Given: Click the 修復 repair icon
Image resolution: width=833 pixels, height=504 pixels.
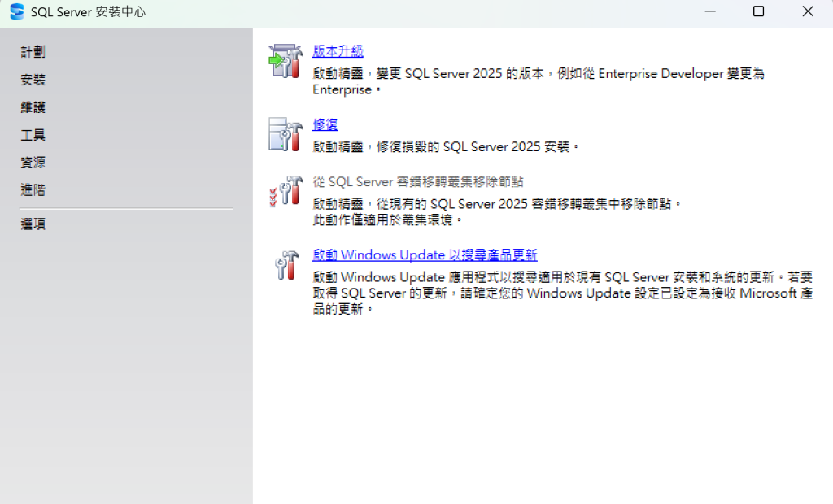Looking at the screenshot, I should point(286,134).
